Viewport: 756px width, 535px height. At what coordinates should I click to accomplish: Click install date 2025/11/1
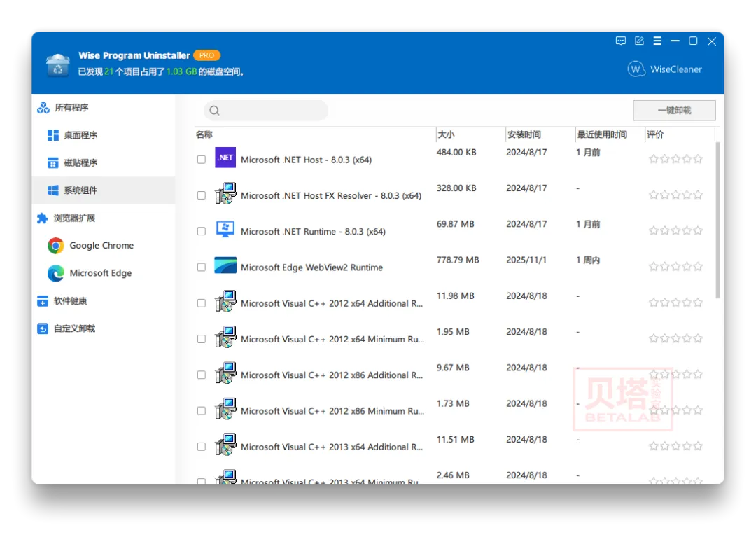pyautogui.click(x=526, y=260)
